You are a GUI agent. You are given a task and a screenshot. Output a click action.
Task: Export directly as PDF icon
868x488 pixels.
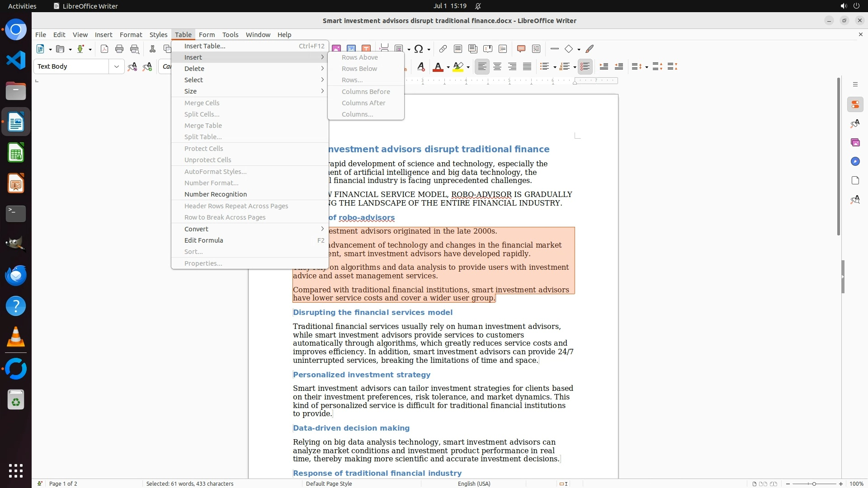[104, 49]
